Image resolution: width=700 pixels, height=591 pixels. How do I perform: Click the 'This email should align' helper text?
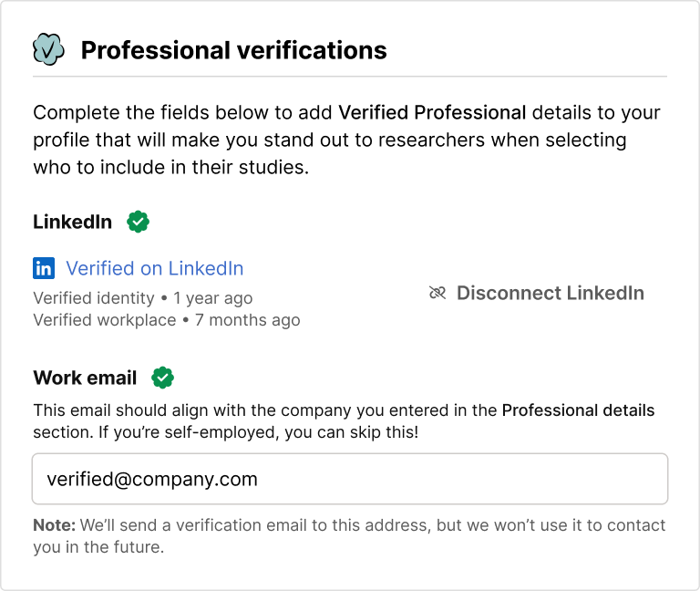click(x=264, y=410)
